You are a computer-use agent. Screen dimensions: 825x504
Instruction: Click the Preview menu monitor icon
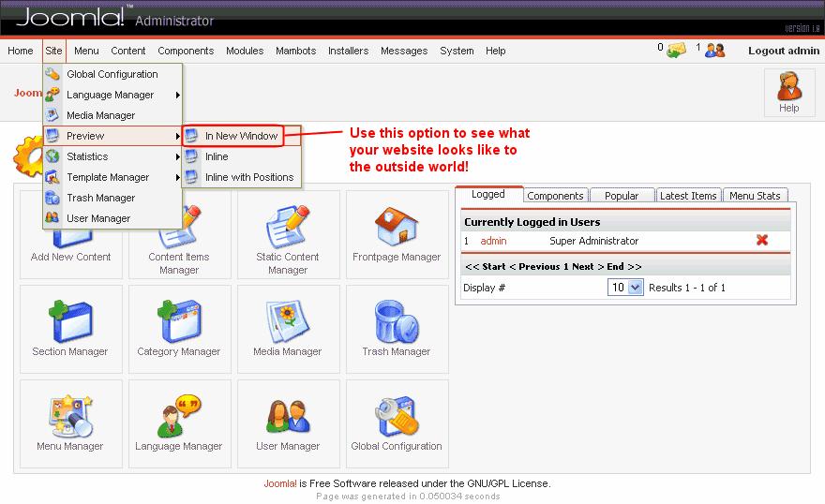(52, 136)
